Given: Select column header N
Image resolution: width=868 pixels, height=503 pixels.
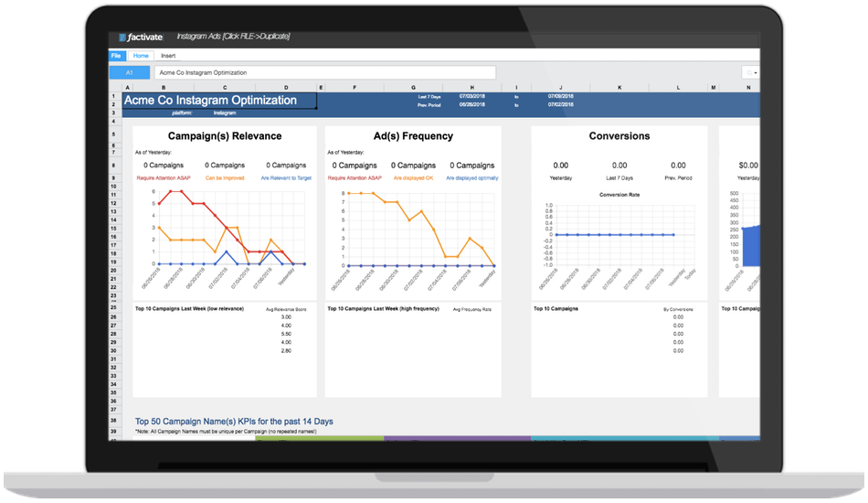Looking at the screenshot, I should click(x=748, y=88).
